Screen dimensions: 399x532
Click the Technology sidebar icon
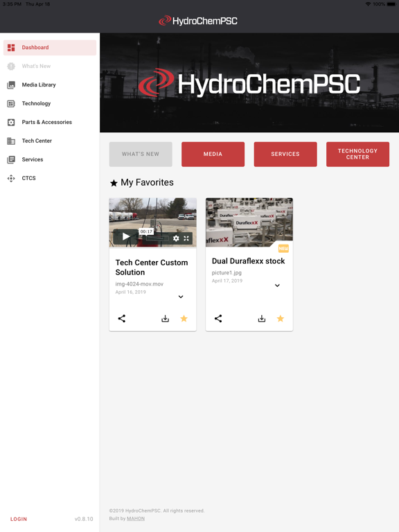(11, 103)
